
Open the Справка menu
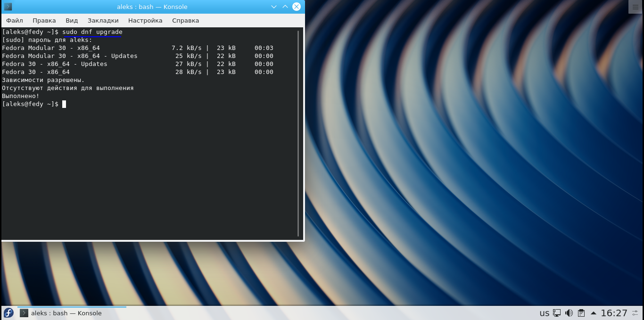185,20
